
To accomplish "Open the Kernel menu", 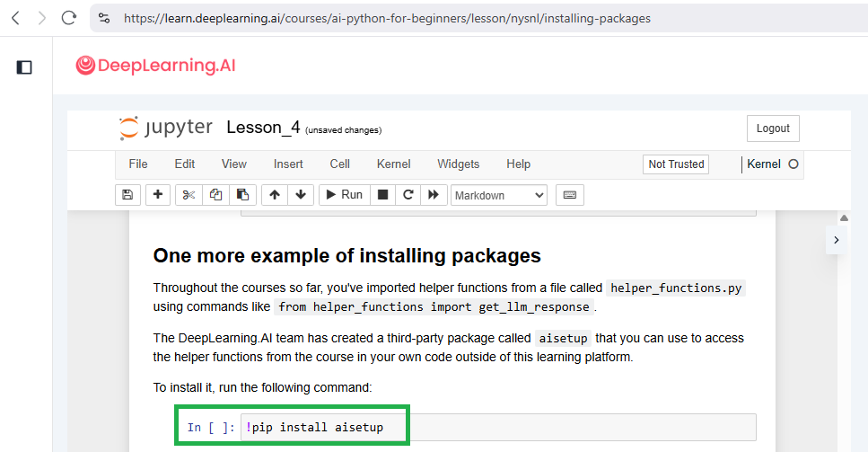I will 393,164.
